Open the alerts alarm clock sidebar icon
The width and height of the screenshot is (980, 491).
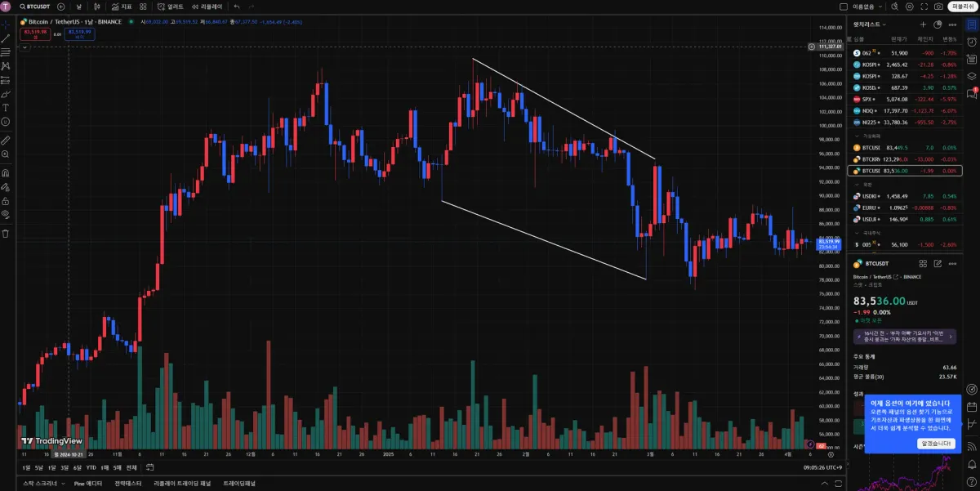(972, 42)
